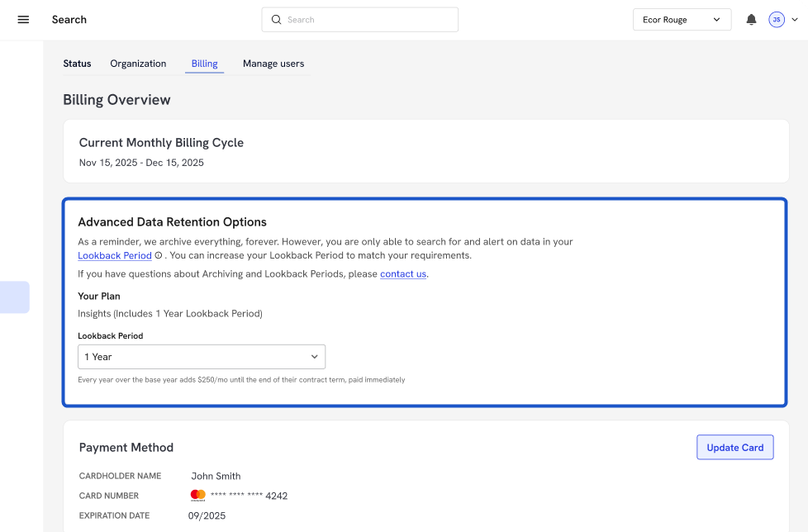Viewport: 808px width, 532px height.
Task: Click the info icon beside Lookback Period link
Action: tap(159, 256)
